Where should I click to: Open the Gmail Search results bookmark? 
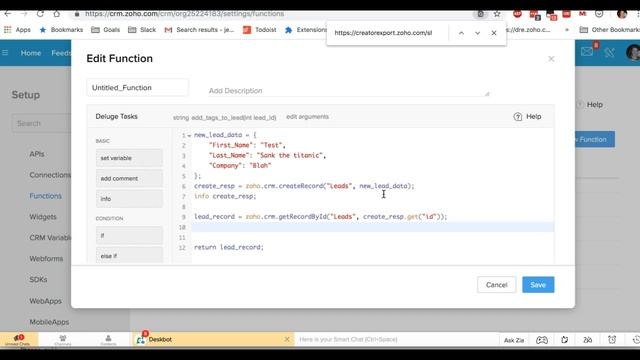click(199, 30)
